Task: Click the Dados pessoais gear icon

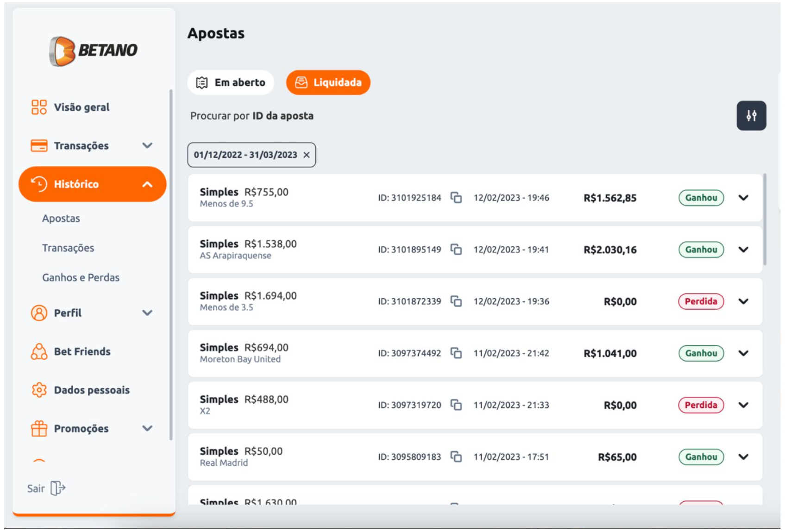Action: [39, 390]
